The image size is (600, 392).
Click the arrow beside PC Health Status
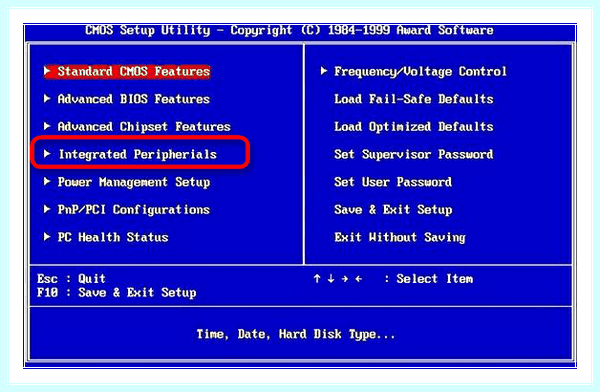point(47,236)
